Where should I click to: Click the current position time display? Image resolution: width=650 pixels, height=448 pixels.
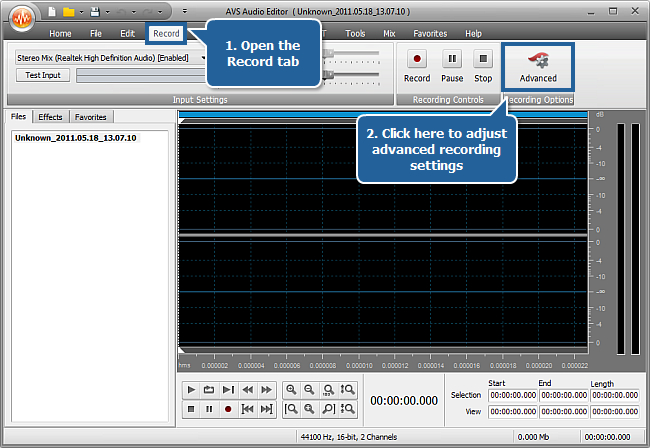(x=404, y=401)
